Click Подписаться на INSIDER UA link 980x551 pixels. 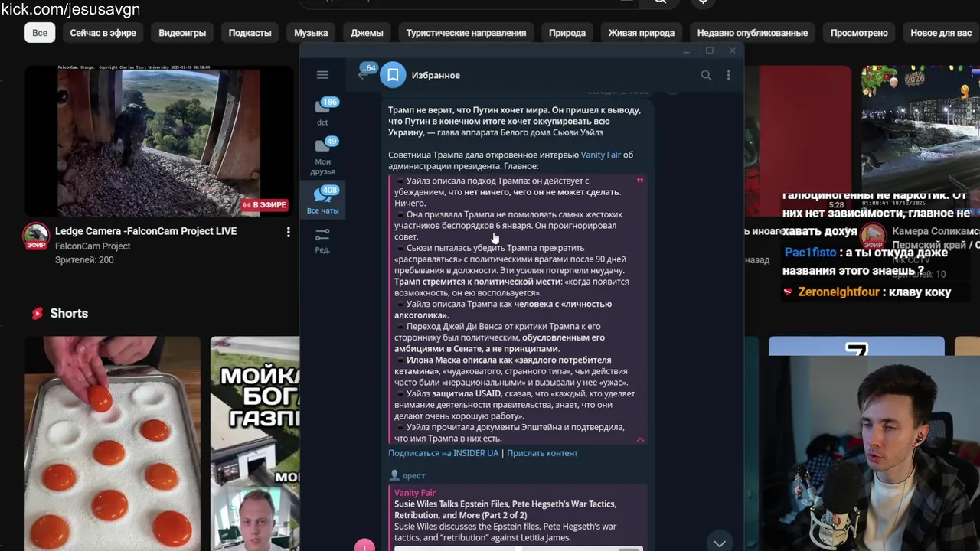coord(443,453)
